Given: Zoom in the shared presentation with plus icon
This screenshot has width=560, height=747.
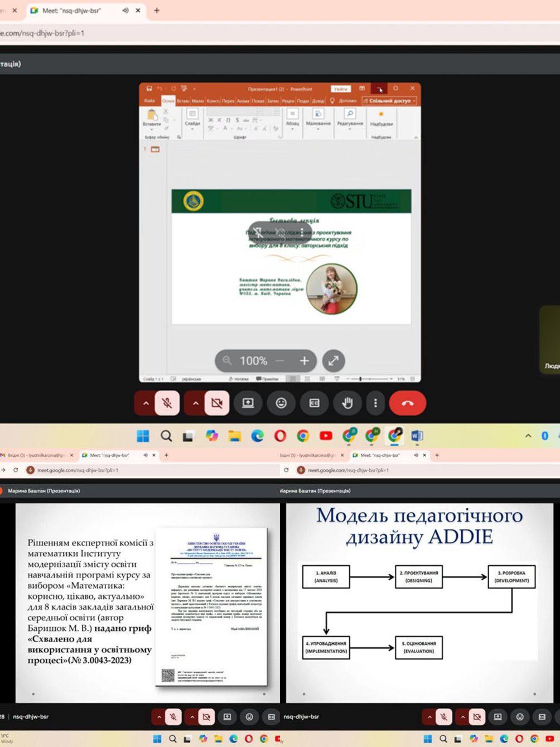Looking at the screenshot, I should click(304, 361).
